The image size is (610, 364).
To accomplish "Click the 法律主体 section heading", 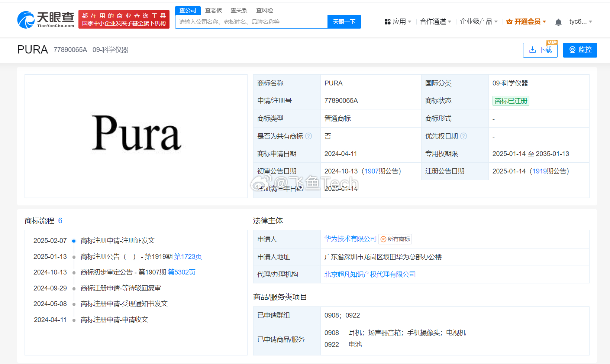I will pos(268,221).
